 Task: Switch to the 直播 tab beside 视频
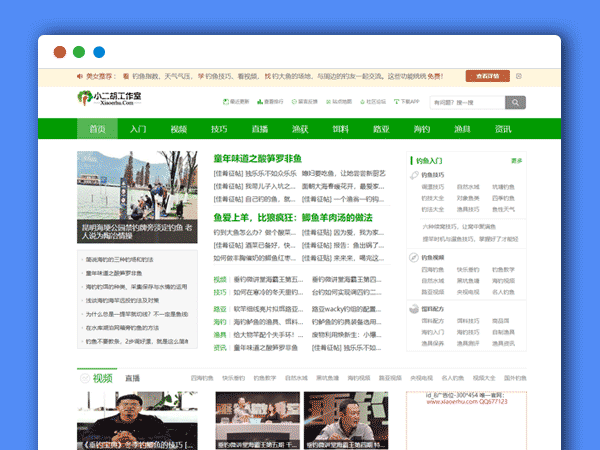pos(133,379)
